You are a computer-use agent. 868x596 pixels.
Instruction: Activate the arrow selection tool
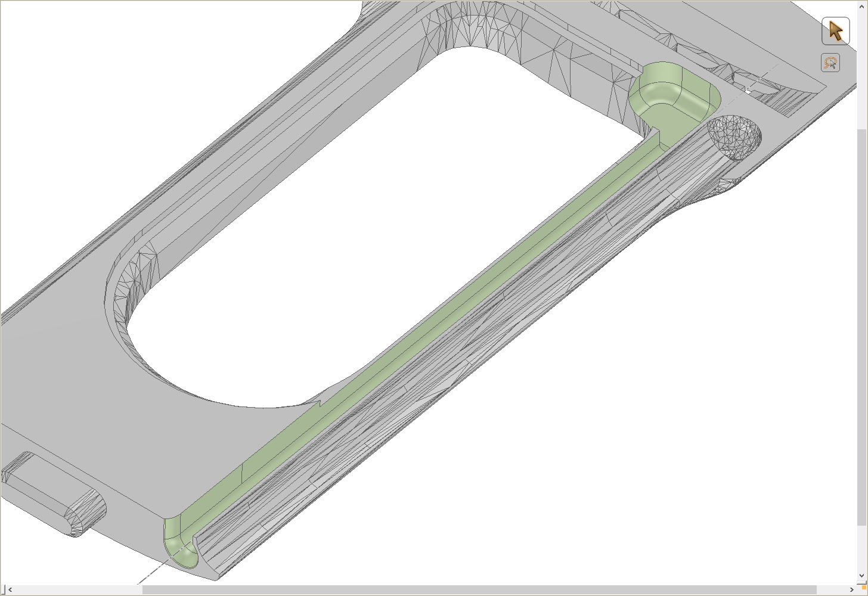point(835,31)
